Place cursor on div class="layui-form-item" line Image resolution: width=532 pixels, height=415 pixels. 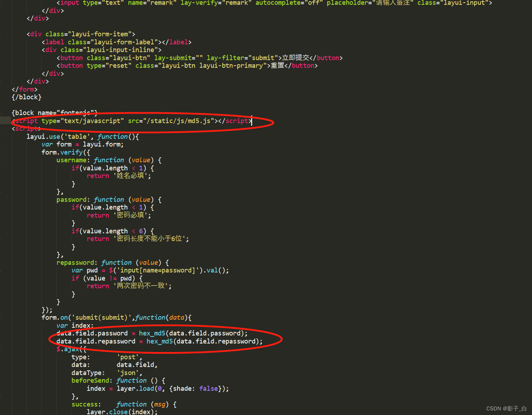(81, 34)
